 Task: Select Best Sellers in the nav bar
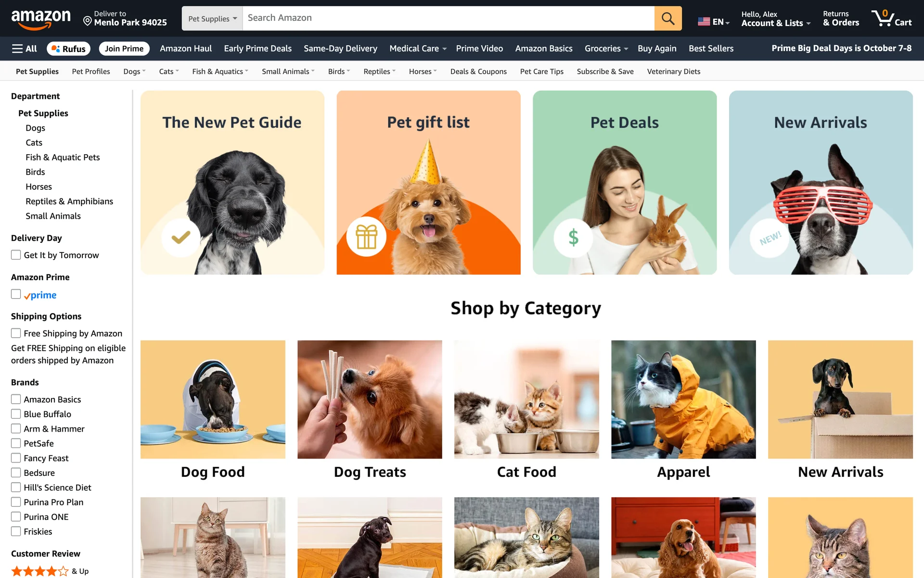pos(711,49)
